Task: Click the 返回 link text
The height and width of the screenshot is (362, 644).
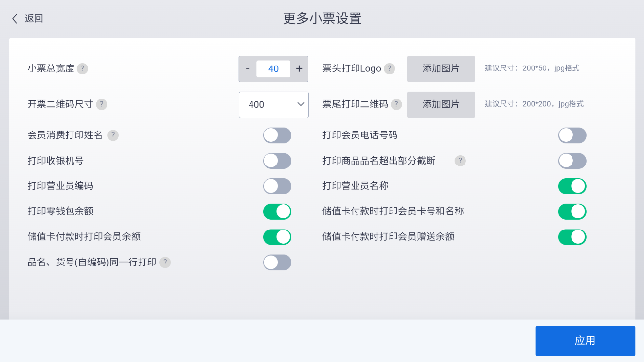Action: [x=34, y=19]
